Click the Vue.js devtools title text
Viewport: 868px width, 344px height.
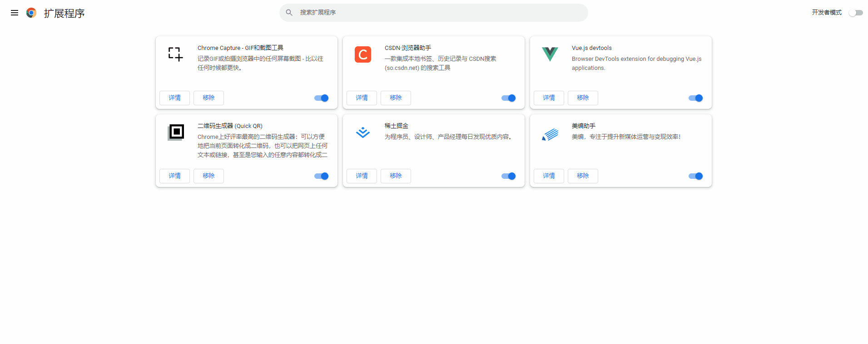[592, 48]
